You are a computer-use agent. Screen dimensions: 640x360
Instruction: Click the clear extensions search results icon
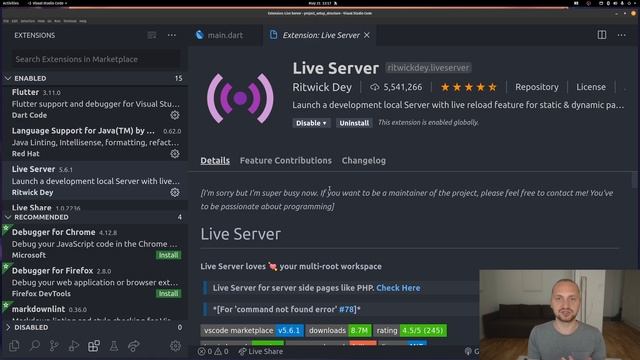[x=152, y=35]
